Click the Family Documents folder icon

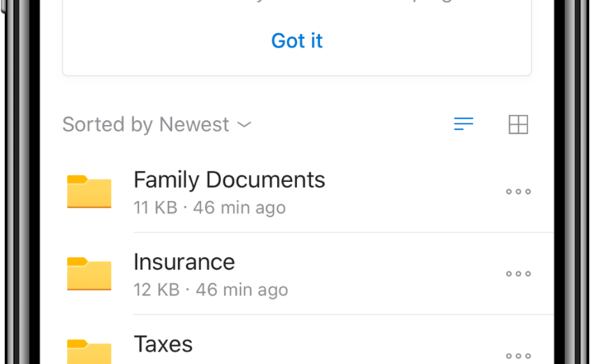(x=89, y=191)
